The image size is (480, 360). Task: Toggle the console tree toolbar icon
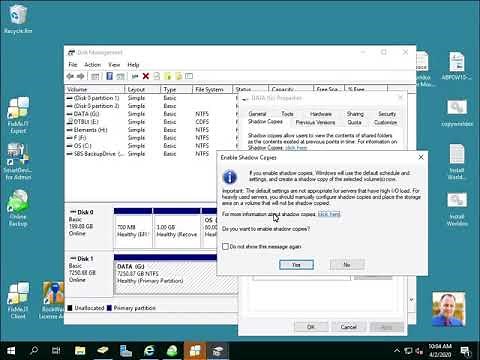95,76
